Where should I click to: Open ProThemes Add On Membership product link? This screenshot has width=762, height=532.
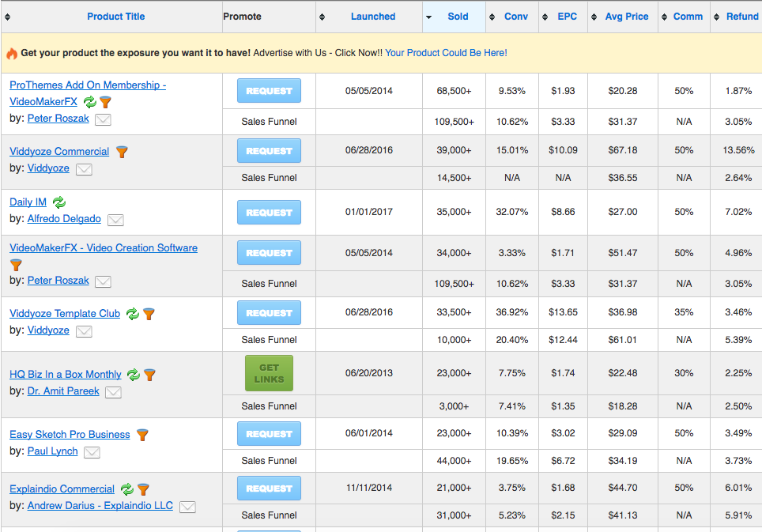[88, 93]
